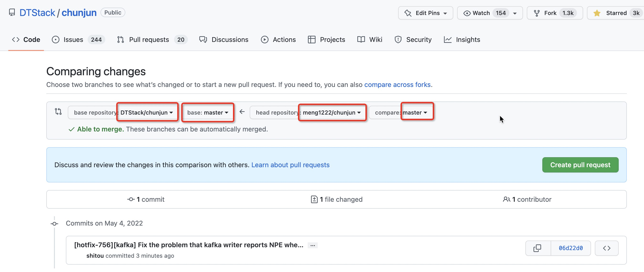
Task: Follow the compare across forks link
Action: point(397,85)
